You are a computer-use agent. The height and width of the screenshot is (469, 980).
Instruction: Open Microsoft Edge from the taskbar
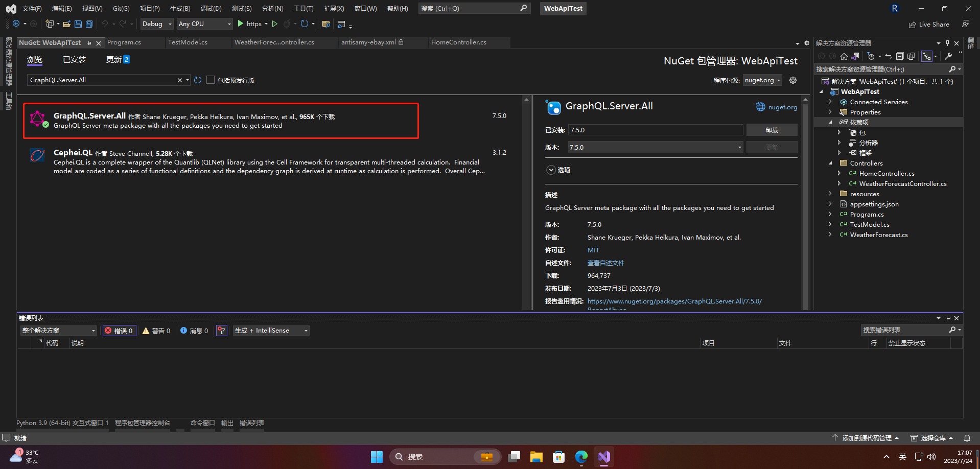581,457
